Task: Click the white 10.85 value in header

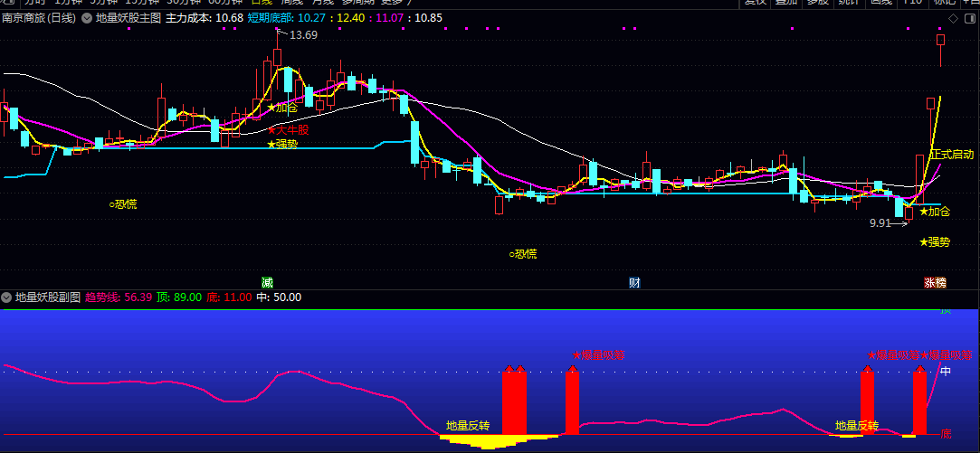Action: coord(428,18)
